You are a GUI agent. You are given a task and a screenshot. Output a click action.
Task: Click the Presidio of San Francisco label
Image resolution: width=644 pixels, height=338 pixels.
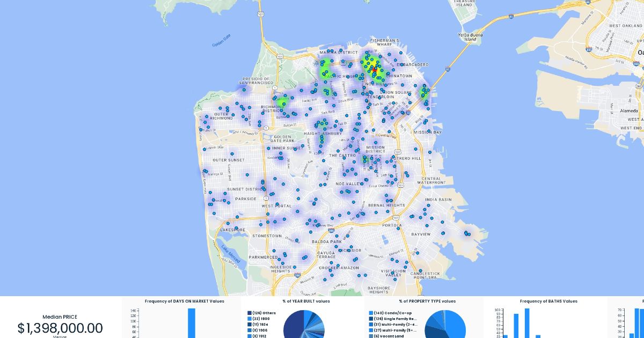pos(255,81)
